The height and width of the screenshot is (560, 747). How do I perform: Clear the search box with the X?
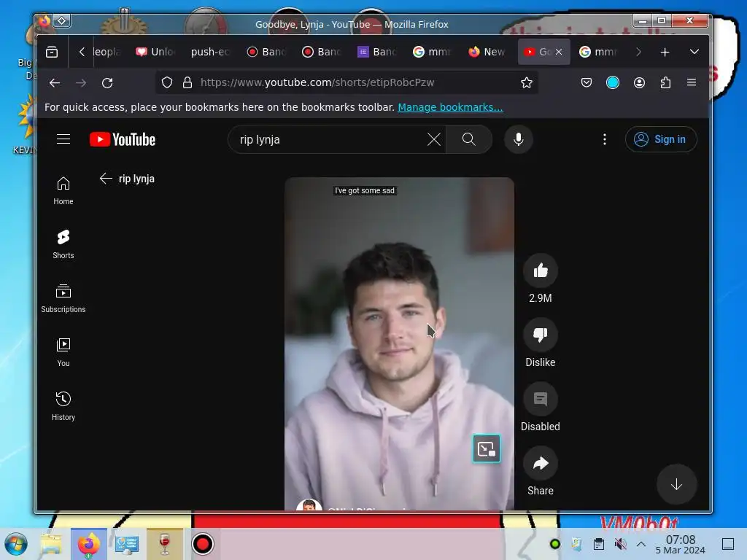click(x=433, y=139)
